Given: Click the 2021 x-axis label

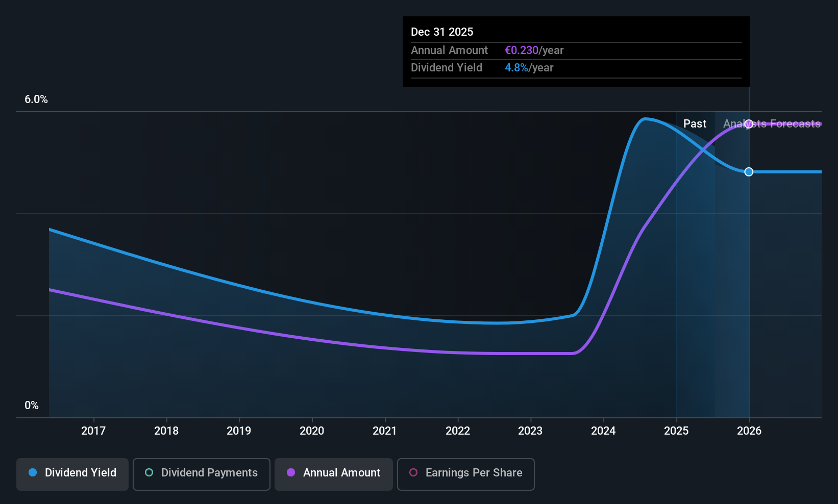Looking at the screenshot, I should coord(385,431).
